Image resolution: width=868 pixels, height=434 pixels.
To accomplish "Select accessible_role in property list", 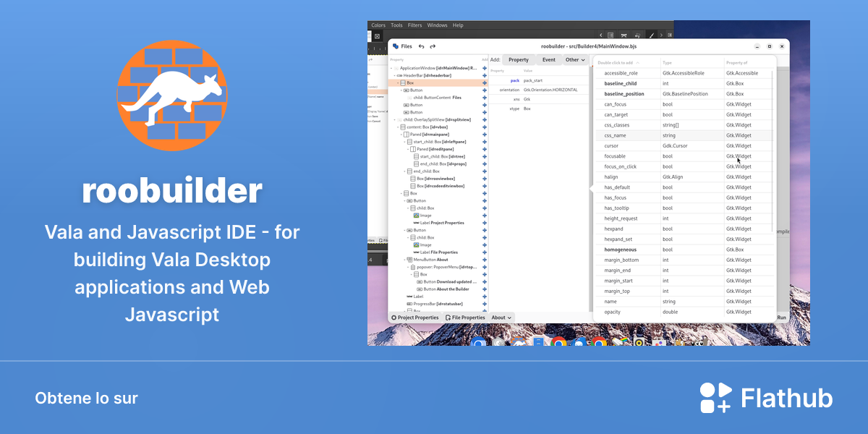I will [621, 73].
